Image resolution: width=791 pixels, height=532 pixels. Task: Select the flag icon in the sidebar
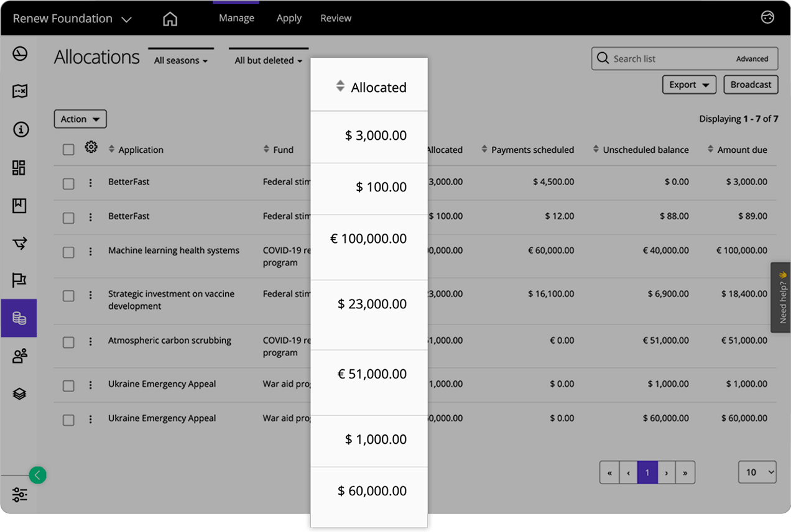[x=19, y=280]
